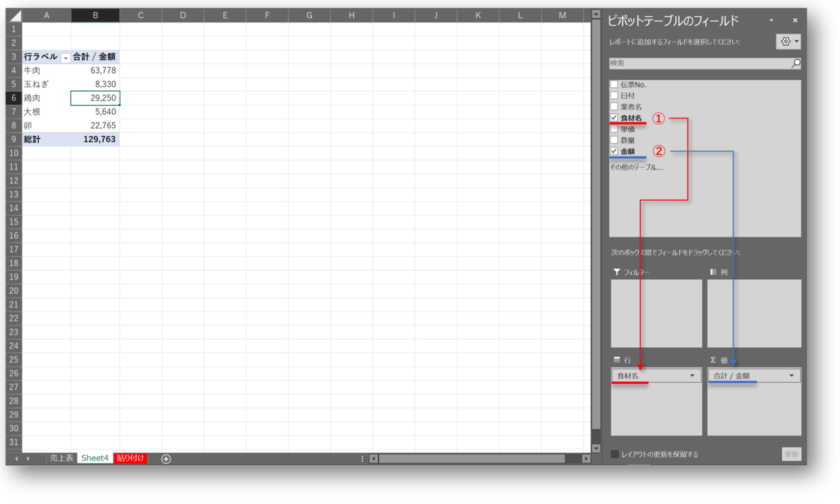Open the 行ラベル filter dropdown
840x504 pixels.
click(x=65, y=57)
